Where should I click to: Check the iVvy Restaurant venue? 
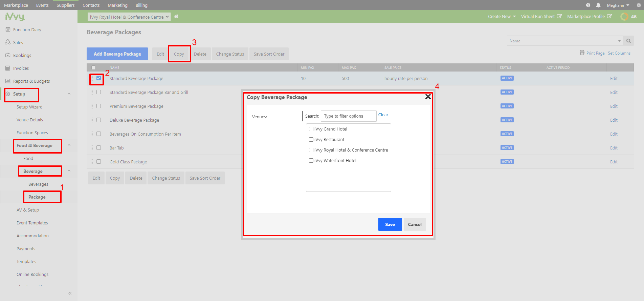tap(311, 139)
